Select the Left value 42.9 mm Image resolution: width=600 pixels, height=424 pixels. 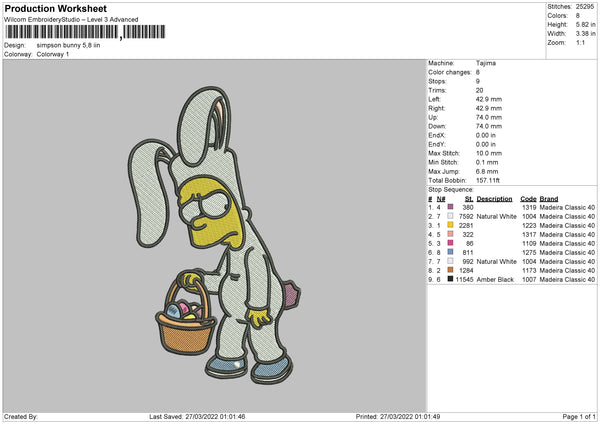tap(489, 99)
